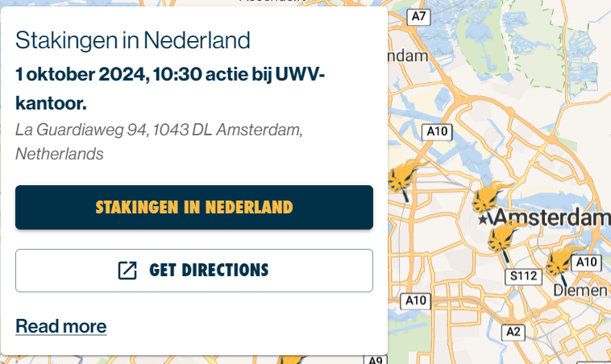Click the Stakingen in Nederland card title
Viewport: 611px width, 364px height.
pyautogui.click(x=133, y=40)
